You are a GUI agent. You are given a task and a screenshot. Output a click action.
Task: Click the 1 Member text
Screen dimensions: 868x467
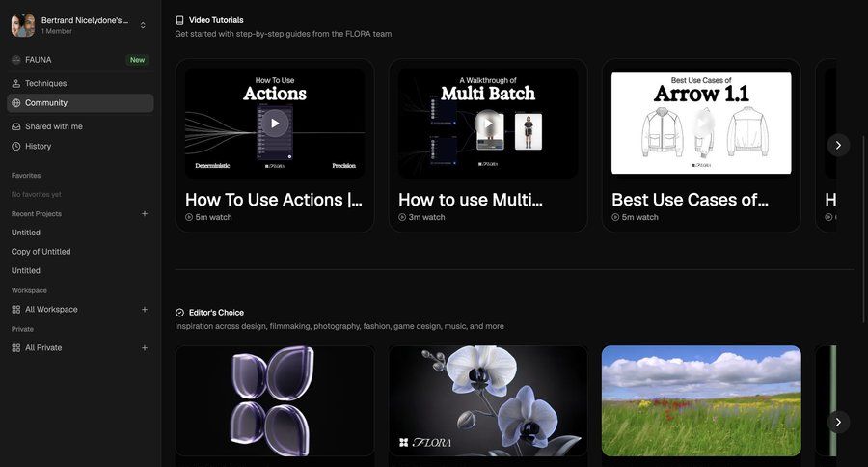pos(57,31)
